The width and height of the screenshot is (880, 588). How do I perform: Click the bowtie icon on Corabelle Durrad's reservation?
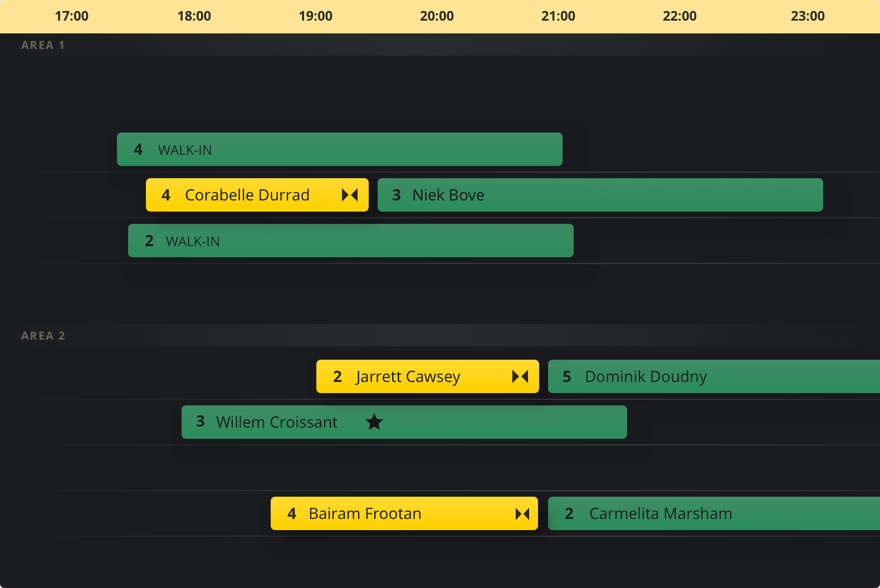(x=350, y=195)
